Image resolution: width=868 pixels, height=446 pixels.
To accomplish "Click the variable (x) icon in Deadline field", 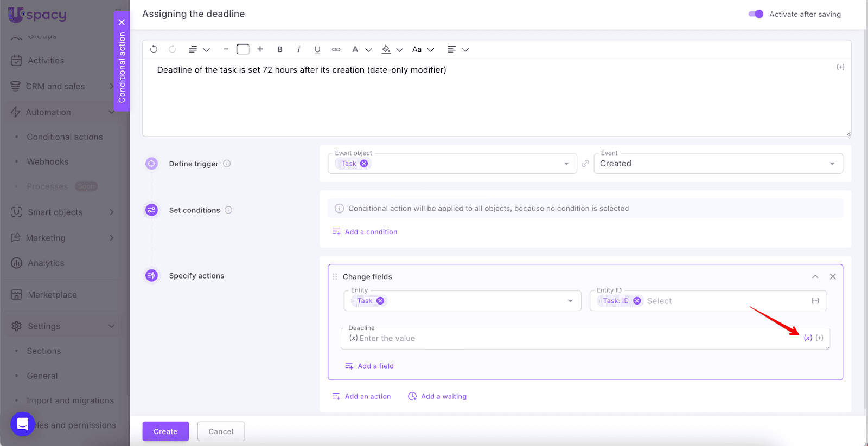I will [808, 338].
